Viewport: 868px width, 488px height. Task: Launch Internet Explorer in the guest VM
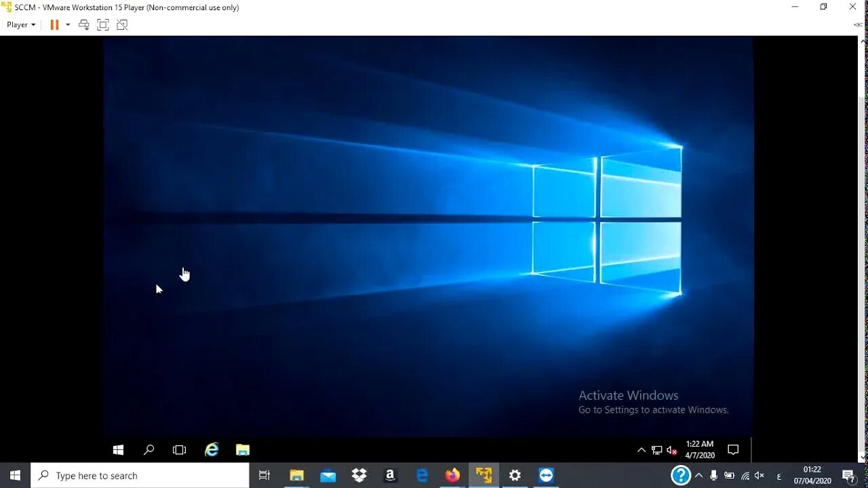212,449
